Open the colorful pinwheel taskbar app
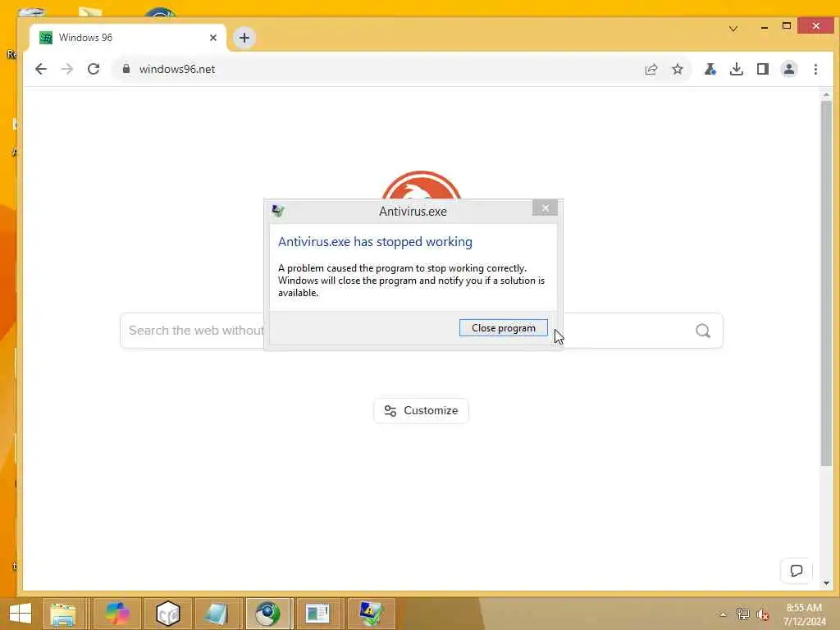 [117, 614]
